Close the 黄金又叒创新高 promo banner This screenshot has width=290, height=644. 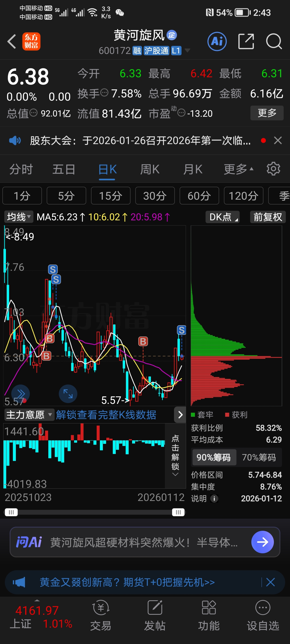[270, 582]
